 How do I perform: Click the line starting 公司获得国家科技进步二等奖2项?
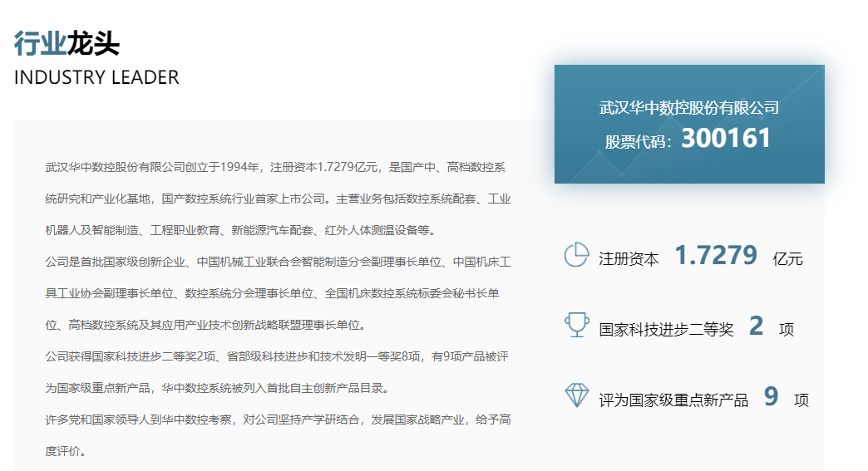point(277,356)
